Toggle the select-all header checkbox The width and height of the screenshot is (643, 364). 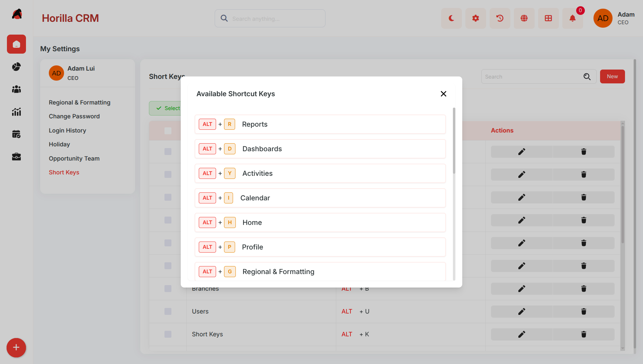[168, 131]
